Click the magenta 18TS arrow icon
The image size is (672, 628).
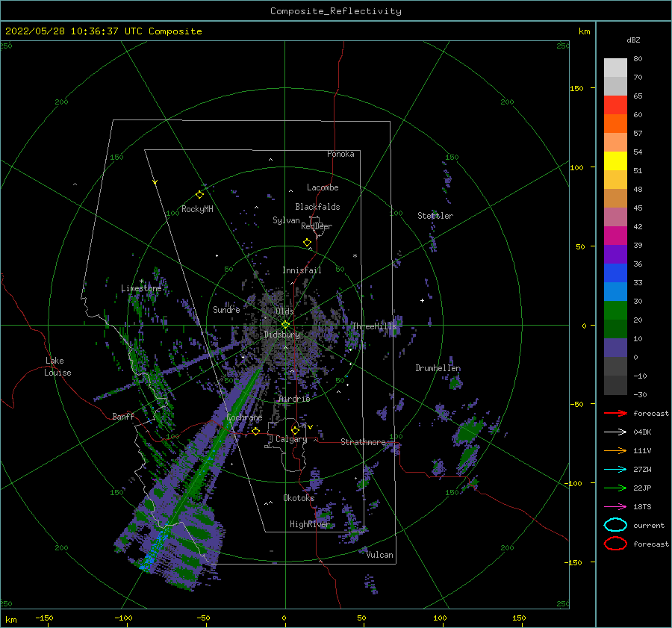[x=615, y=507]
